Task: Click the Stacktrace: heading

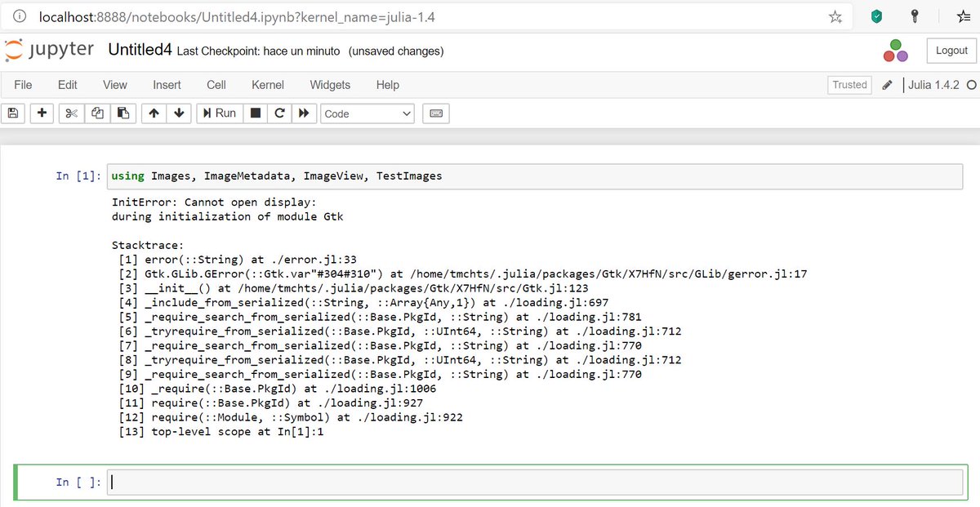Action: [148, 245]
